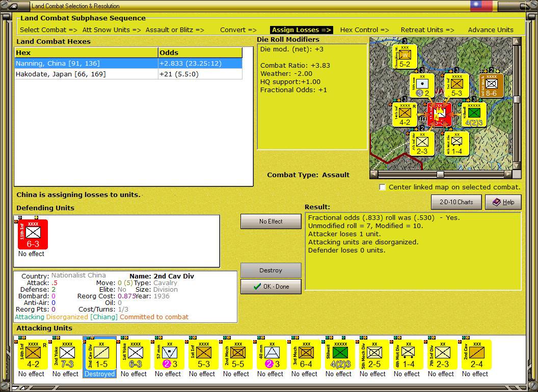Click the Advance Units subphase step

(x=491, y=30)
